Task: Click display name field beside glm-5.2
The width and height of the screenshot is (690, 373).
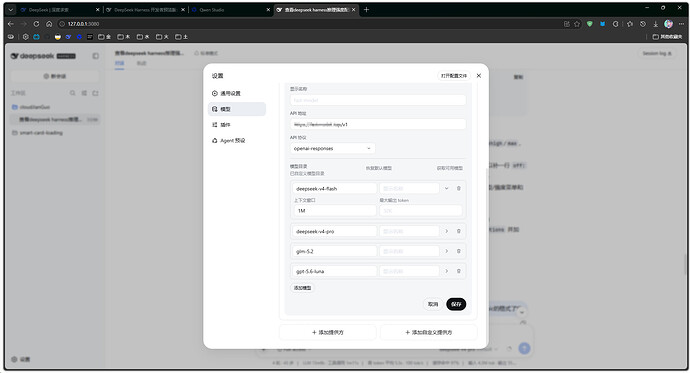Action: point(409,251)
